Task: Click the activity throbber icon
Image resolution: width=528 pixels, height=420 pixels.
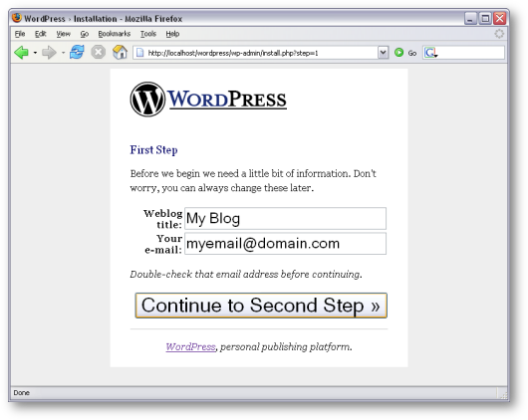Action: coord(499,33)
